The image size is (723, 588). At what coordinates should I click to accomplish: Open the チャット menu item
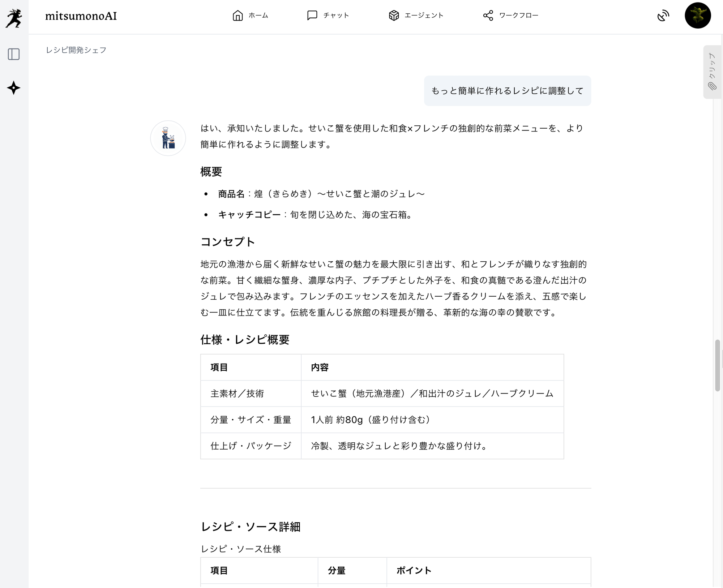point(336,16)
